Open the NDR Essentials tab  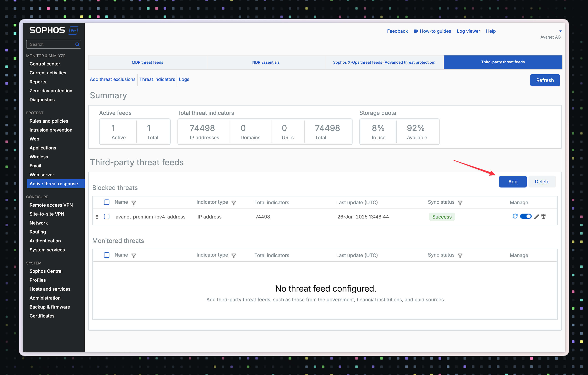coord(266,62)
